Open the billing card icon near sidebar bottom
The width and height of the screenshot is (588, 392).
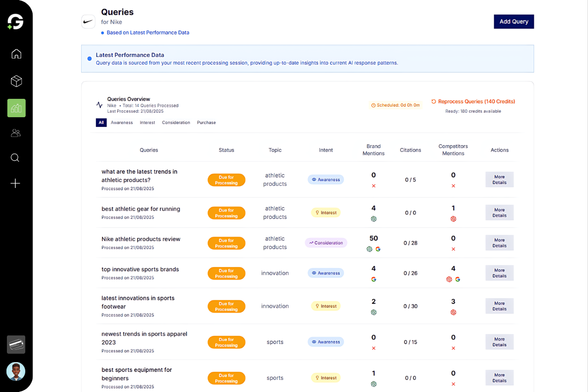click(16, 345)
